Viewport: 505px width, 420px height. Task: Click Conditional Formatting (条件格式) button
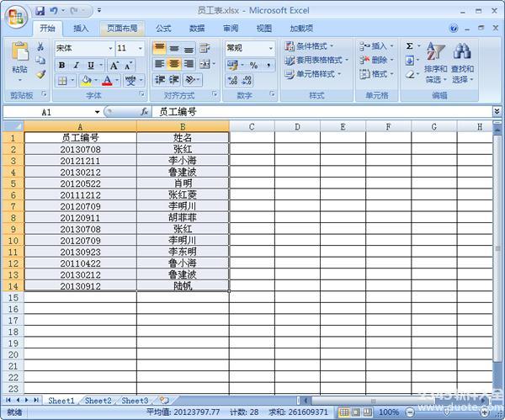click(310, 46)
